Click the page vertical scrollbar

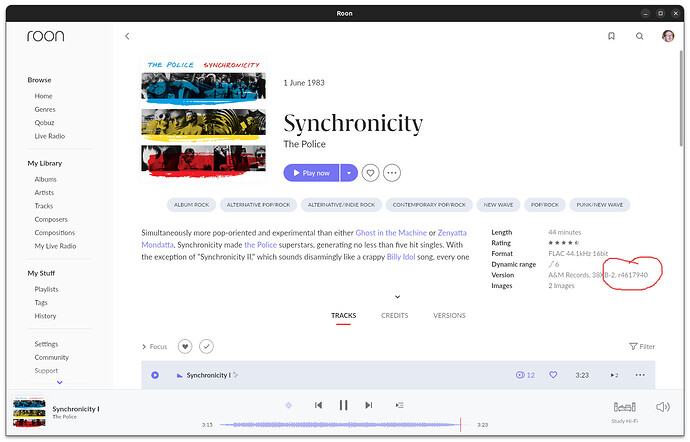[682, 99]
